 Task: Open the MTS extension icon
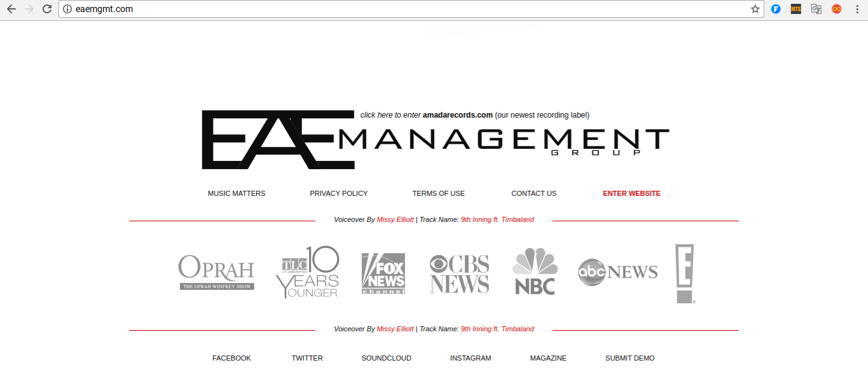click(x=796, y=9)
